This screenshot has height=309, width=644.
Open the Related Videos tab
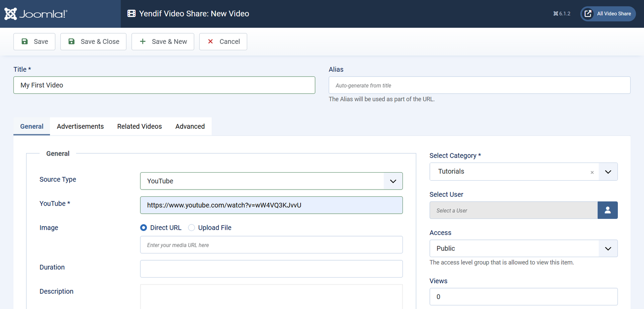(140, 126)
